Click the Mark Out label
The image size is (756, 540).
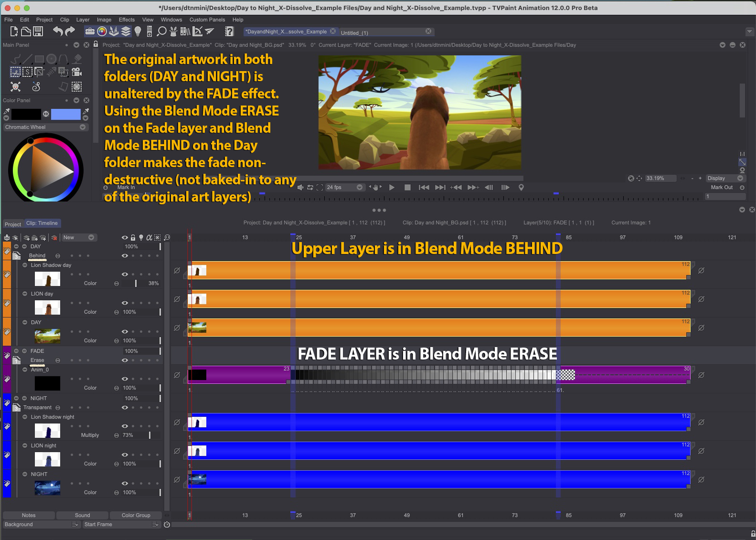722,187
